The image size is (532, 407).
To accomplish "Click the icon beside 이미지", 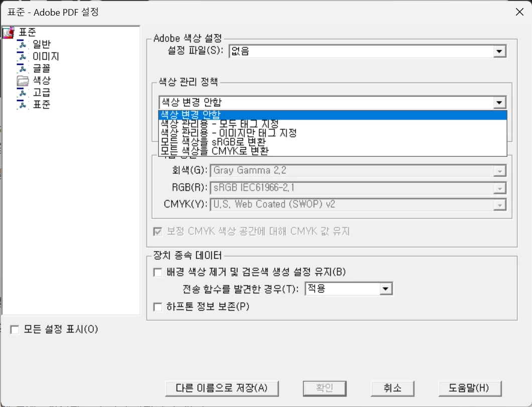I will point(22,56).
